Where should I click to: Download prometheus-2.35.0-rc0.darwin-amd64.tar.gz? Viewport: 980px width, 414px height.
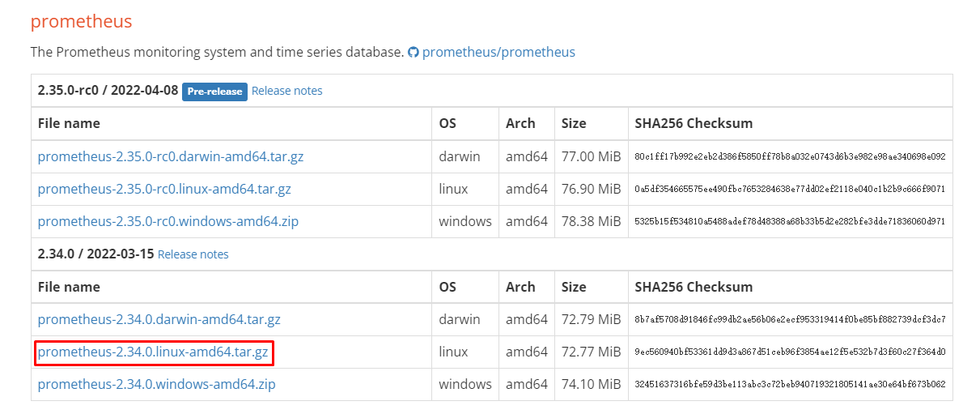click(171, 156)
